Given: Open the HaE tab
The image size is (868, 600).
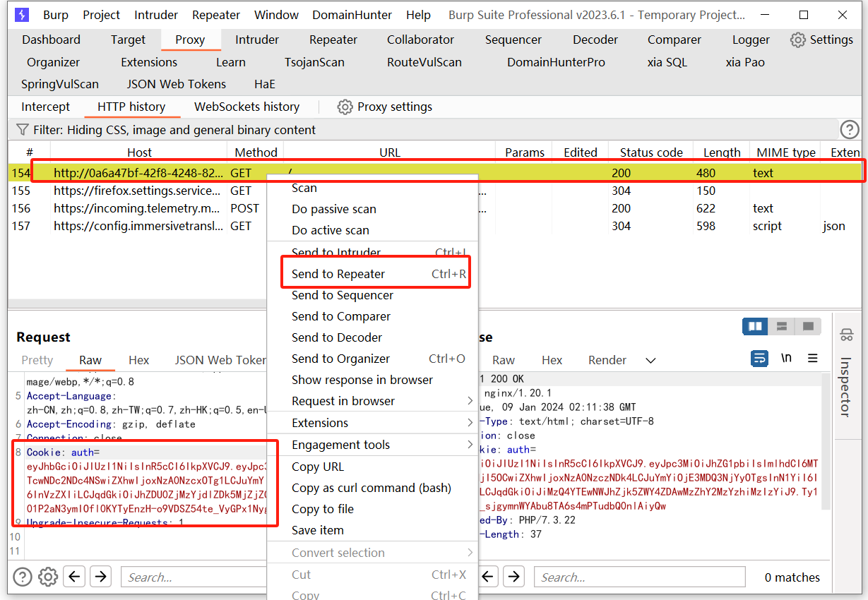Looking at the screenshot, I should pos(265,84).
